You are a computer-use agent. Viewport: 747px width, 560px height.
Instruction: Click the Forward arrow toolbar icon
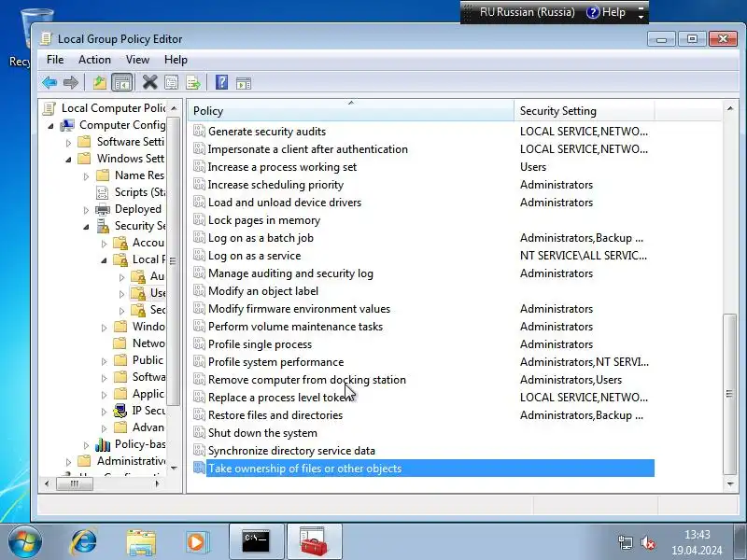(x=71, y=83)
